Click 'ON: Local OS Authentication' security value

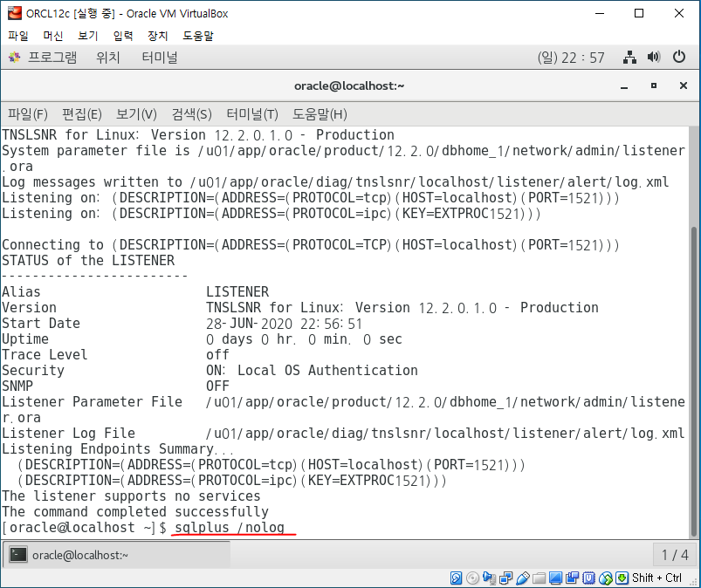(x=312, y=371)
